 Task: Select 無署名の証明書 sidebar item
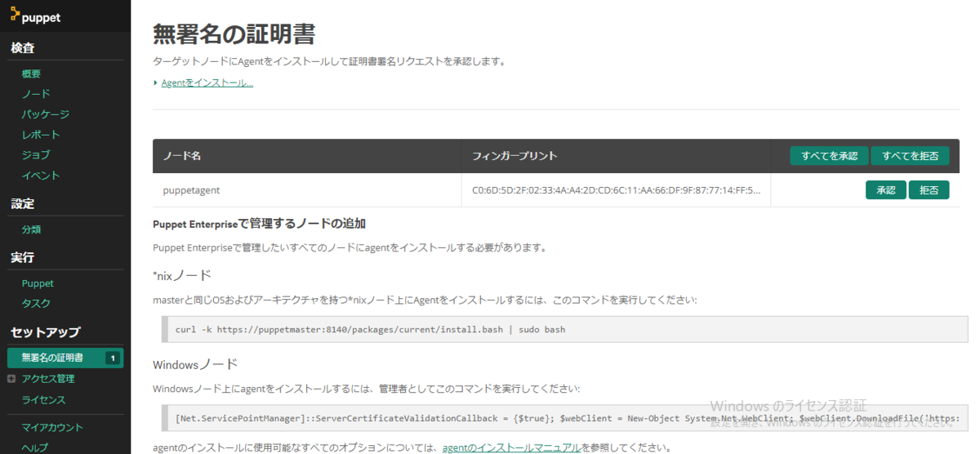click(x=65, y=358)
